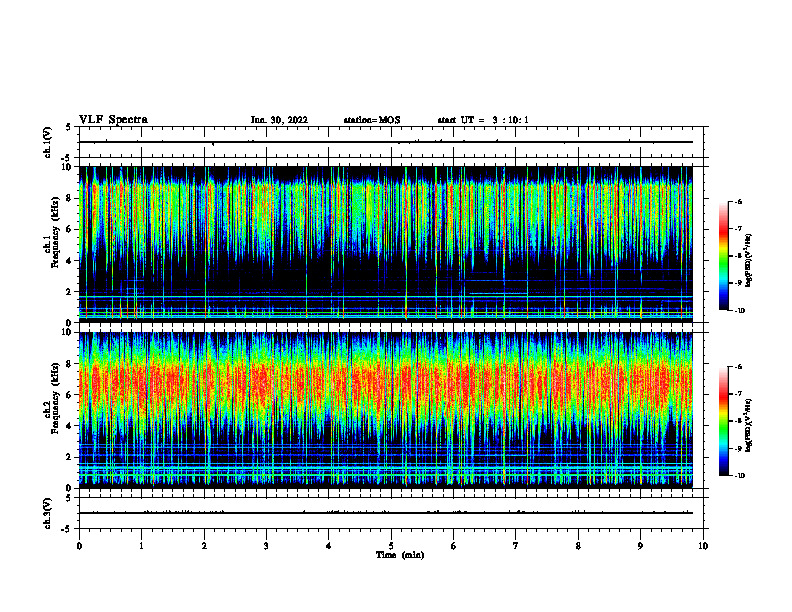Click the "station=MOS" header label
The width and height of the screenshot is (792, 612).
pyautogui.click(x=372, y=120)
